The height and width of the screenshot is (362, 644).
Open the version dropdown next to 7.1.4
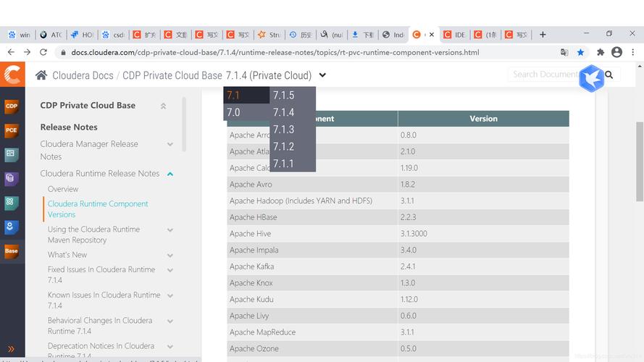tap(322, 75)
